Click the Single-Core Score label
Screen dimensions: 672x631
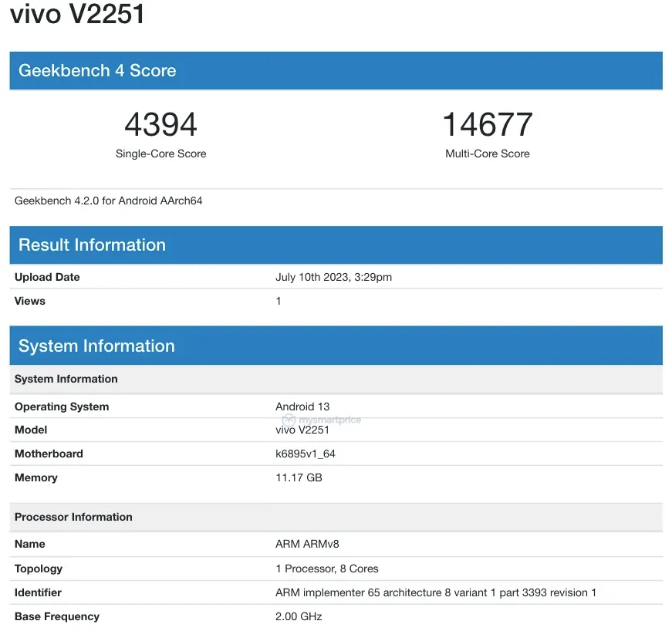coord(160,154)
